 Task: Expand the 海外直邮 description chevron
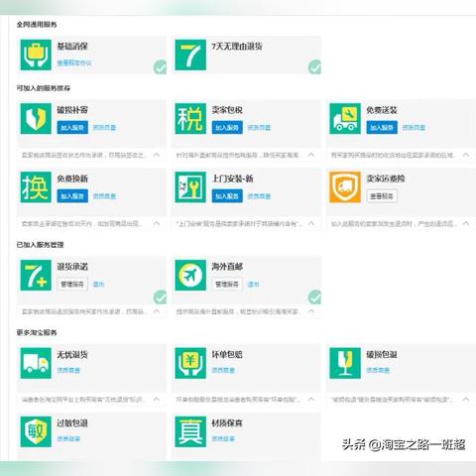(x=311, y=311)
